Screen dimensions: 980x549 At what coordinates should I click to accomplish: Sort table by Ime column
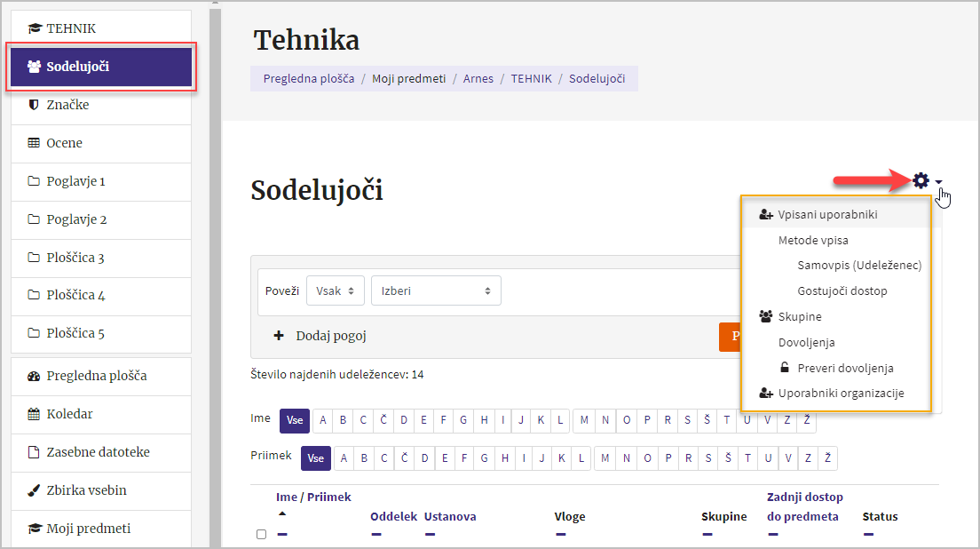(x=286, y=497)
